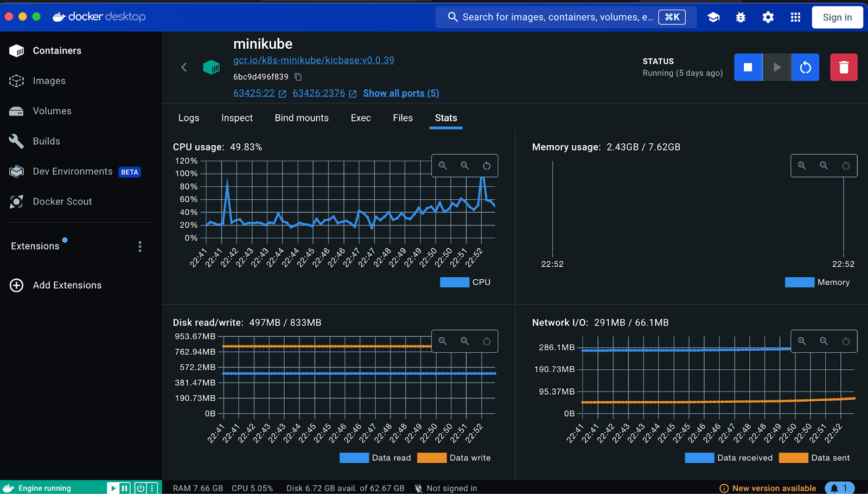Click the Engine running whale status

pyautogui.click(x=38, y=488)
